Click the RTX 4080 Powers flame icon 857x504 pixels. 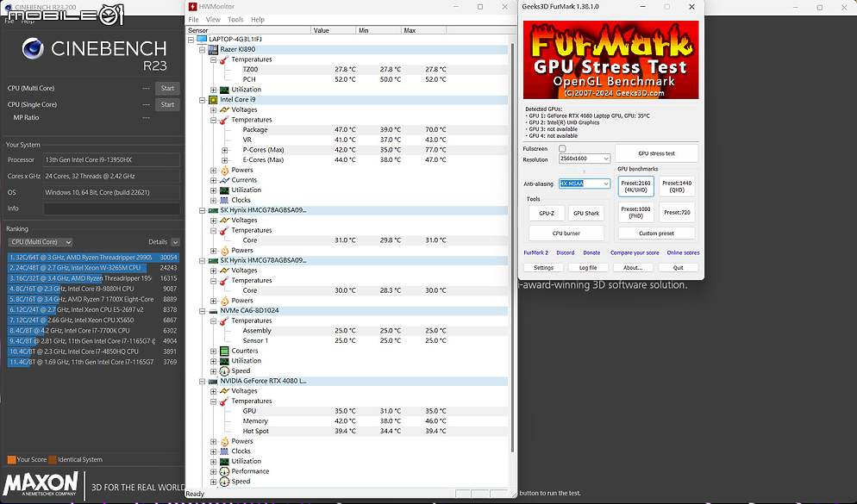pos(224,442)
